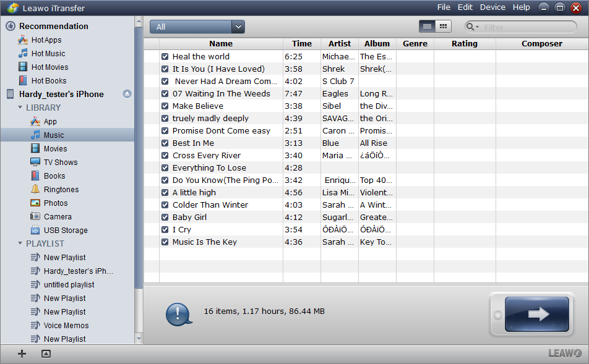
Task: Click the search magnifier icon
Action: (470, 27)
